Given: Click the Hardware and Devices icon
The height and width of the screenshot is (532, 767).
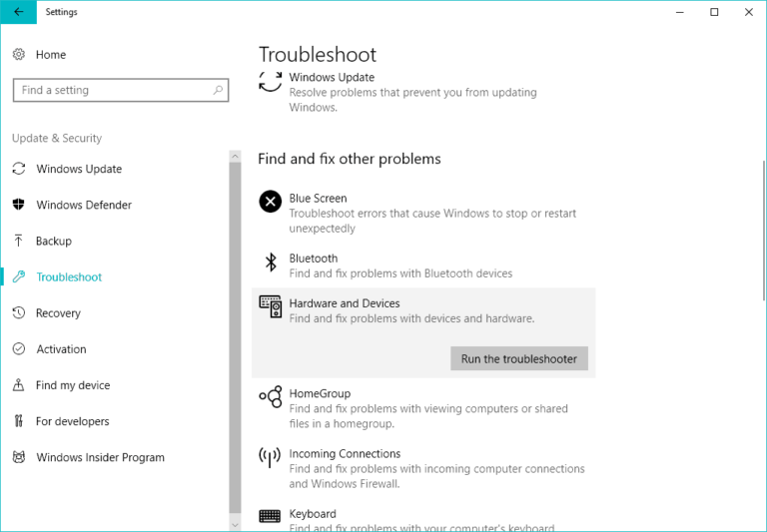Looking at the screenshot, I should 270,306.
